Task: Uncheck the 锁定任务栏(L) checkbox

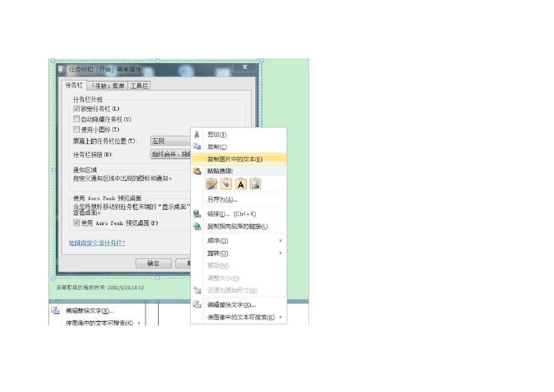Action: 76,108
